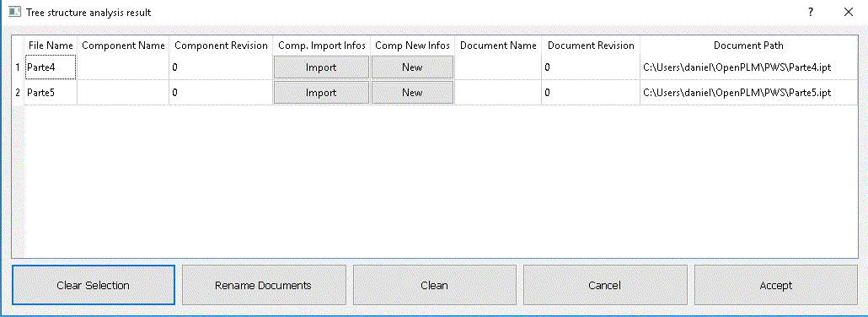
Task: Select row header 2
Action: [19, 93]
